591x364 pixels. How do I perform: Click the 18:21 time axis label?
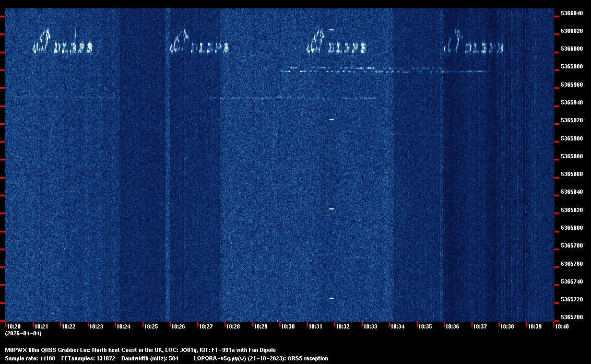[x=41, y=326]
